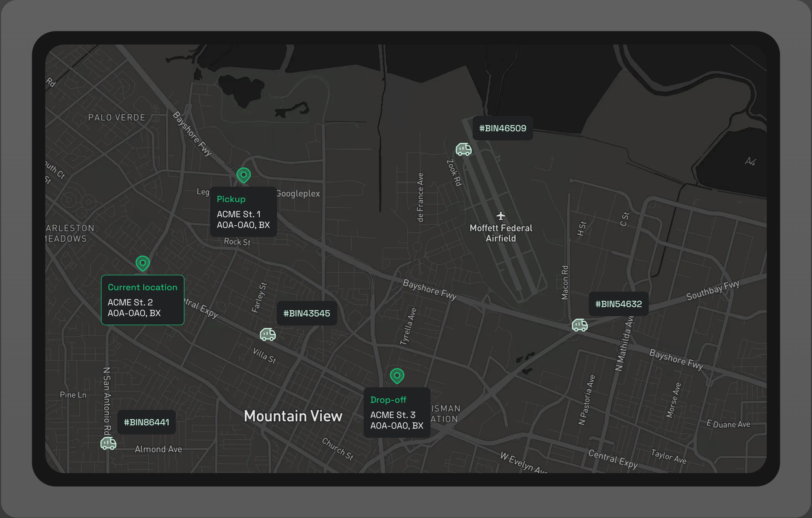The image size is (812, 518).
Task: Click the Moffett Federal Airfield airplane icon
Action: point(501,215)
